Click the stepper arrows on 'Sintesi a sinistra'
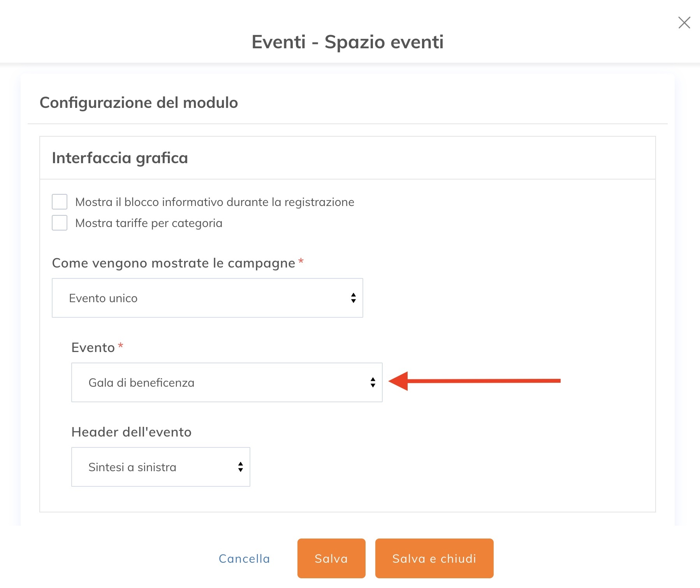 click(240, 467)
